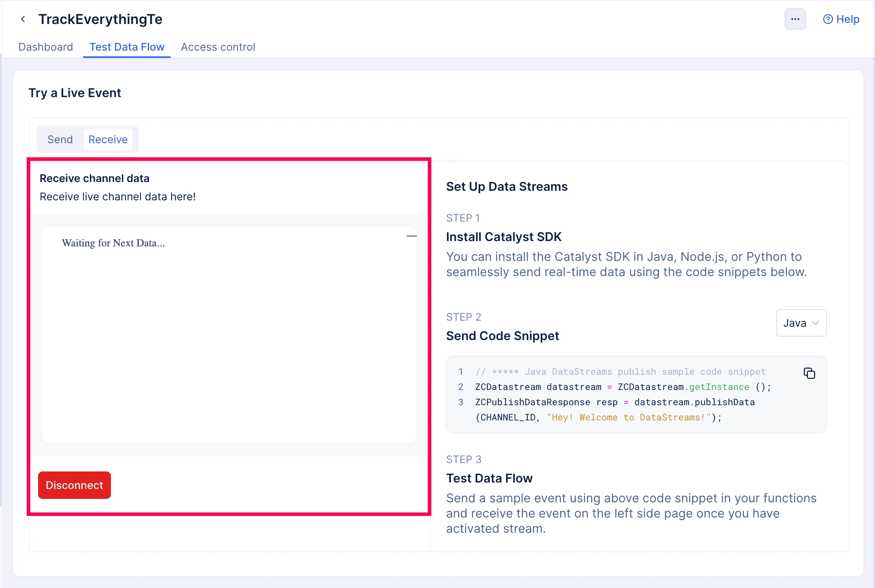Click the 'Install Catalyst SDK' step title
The height and width of the screenshot is (588, 875).
[x=504, y=237]
